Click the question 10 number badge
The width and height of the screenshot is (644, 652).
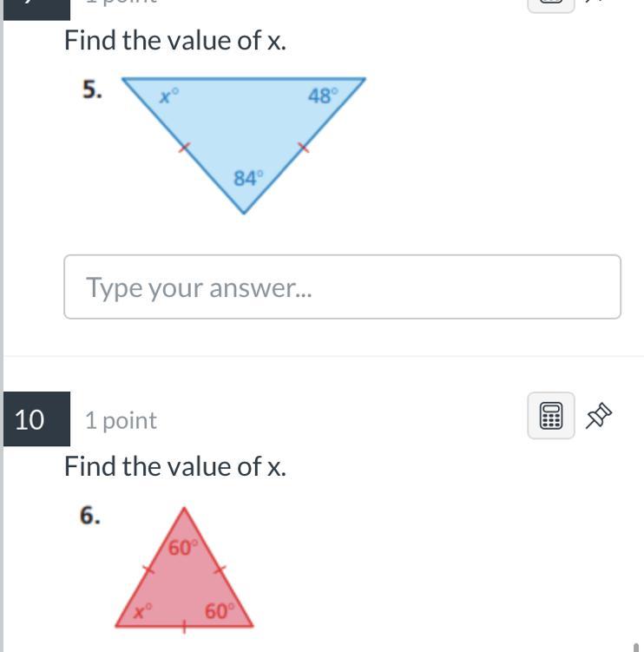click(36, 418)
